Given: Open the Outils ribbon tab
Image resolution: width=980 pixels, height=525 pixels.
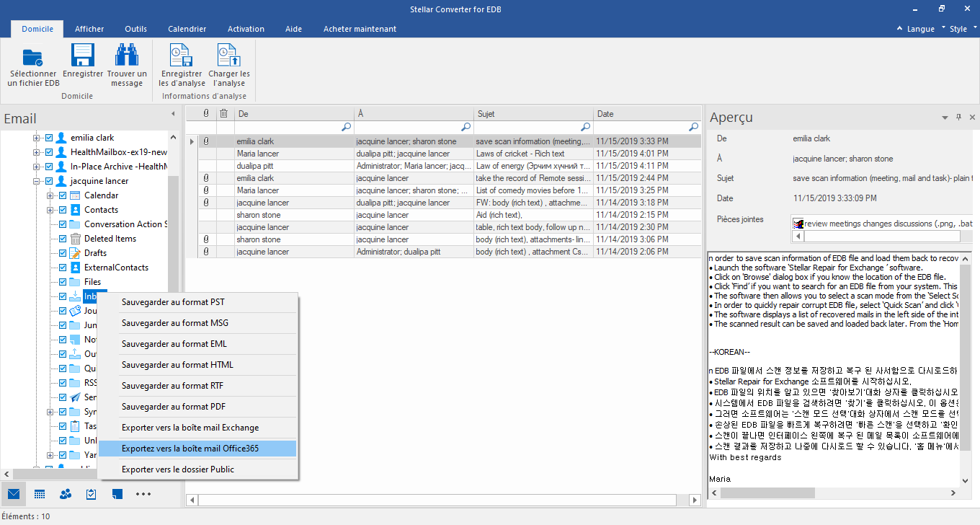Looking at the screenshot, I should 135,29.
